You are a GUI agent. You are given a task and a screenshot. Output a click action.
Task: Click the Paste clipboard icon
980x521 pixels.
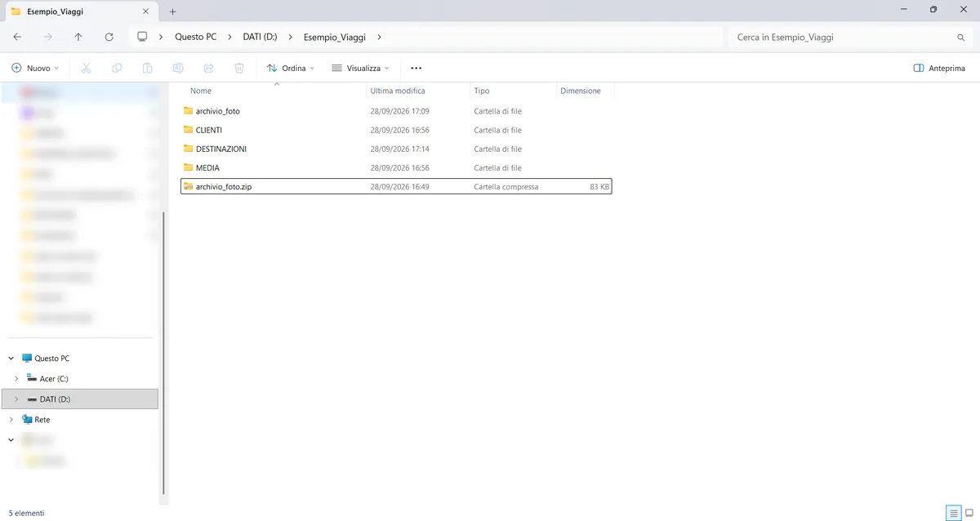pos(147,68)
